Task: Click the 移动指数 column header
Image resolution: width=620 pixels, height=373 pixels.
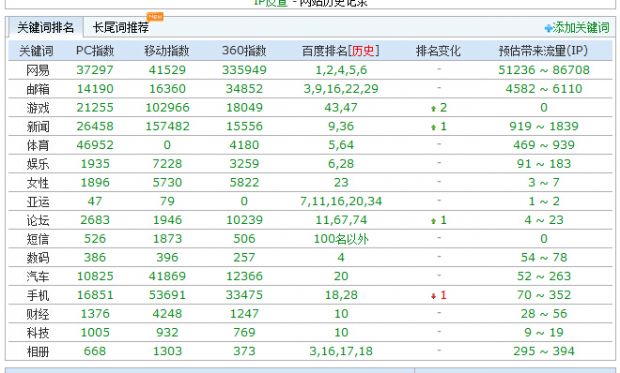Action: coord(166,51)
